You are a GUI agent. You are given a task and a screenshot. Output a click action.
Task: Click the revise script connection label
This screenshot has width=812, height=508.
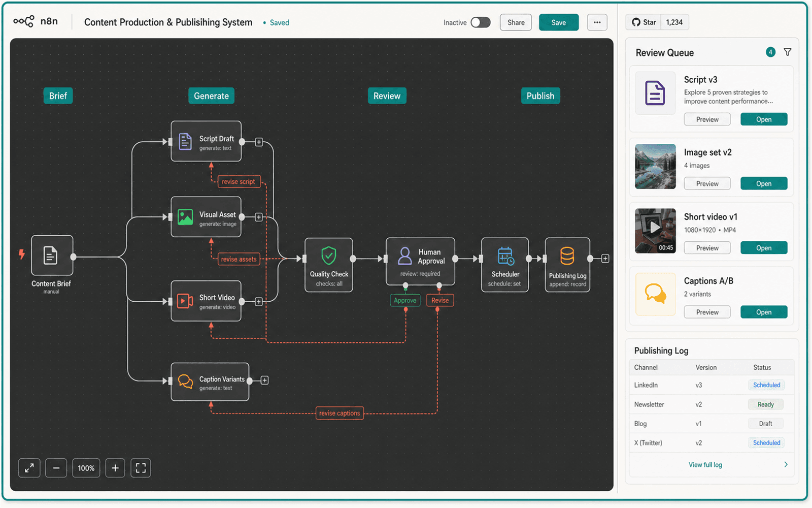click(x=239, y=181)
